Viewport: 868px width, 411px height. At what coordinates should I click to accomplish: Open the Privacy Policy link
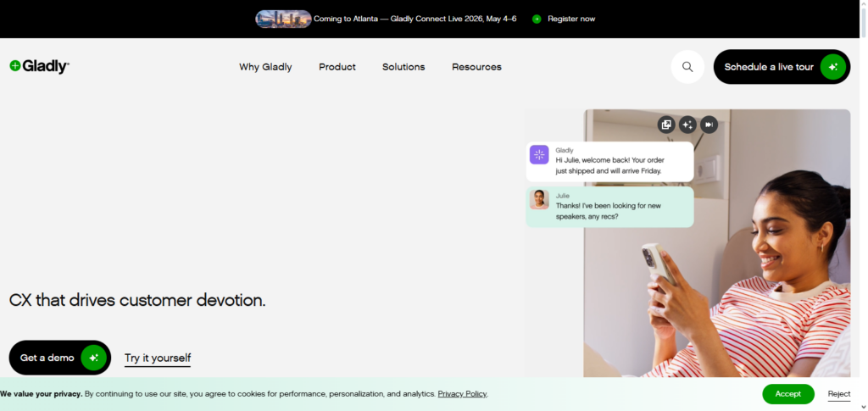pos(462,394)
